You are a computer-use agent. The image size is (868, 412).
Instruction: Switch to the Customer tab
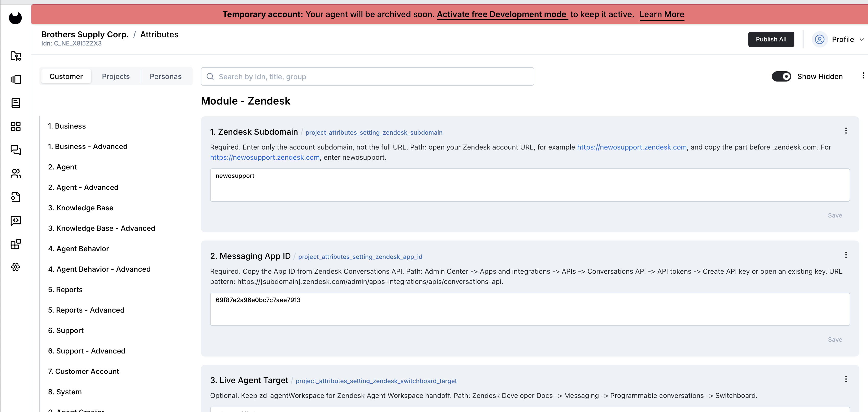pyautogui.click(x=66, y=76)
